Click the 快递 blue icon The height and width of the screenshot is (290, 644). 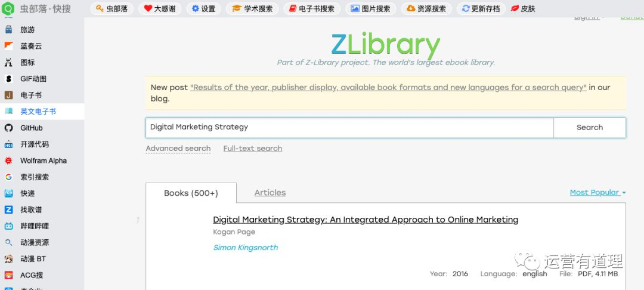point(8,193)
